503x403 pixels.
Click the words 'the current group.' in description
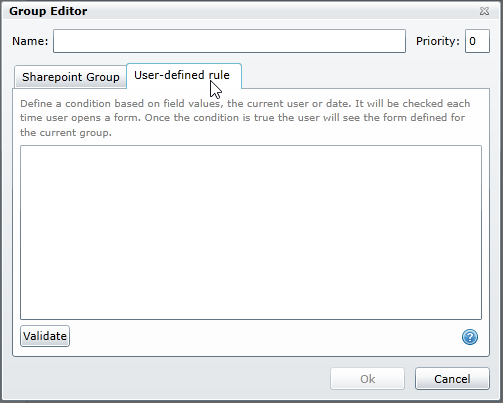[66, 133]
